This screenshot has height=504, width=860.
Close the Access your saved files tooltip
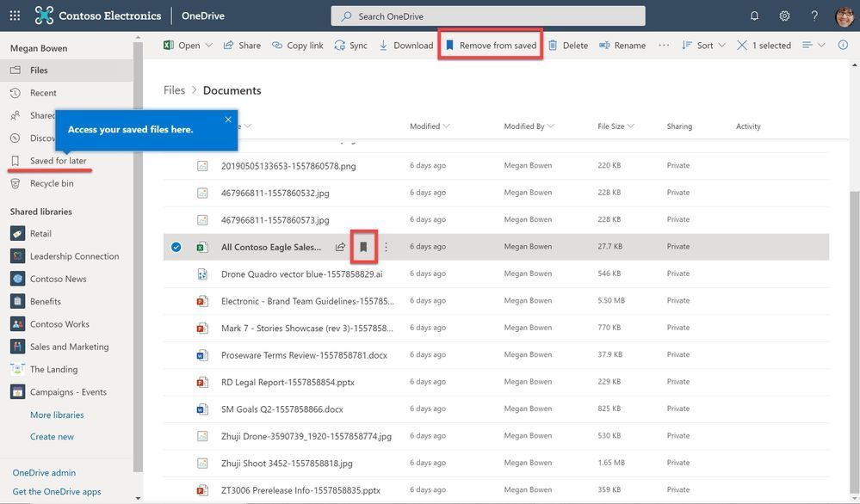[228, 120]
